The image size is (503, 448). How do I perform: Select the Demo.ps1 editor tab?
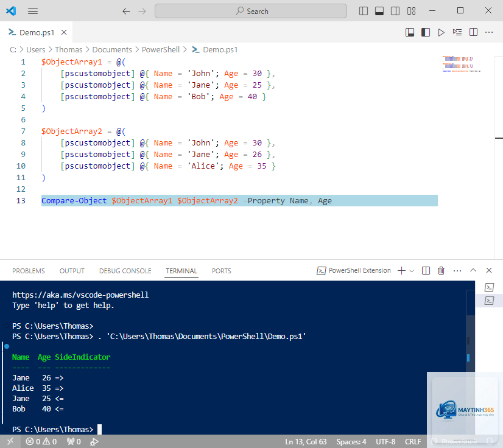[37, 32]
